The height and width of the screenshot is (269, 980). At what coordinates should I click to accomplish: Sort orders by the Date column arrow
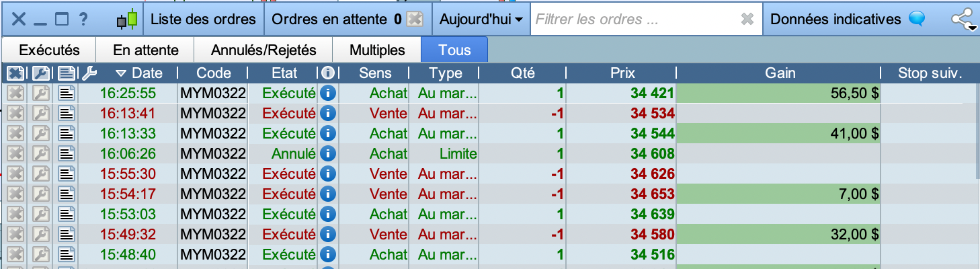(121, 73)
